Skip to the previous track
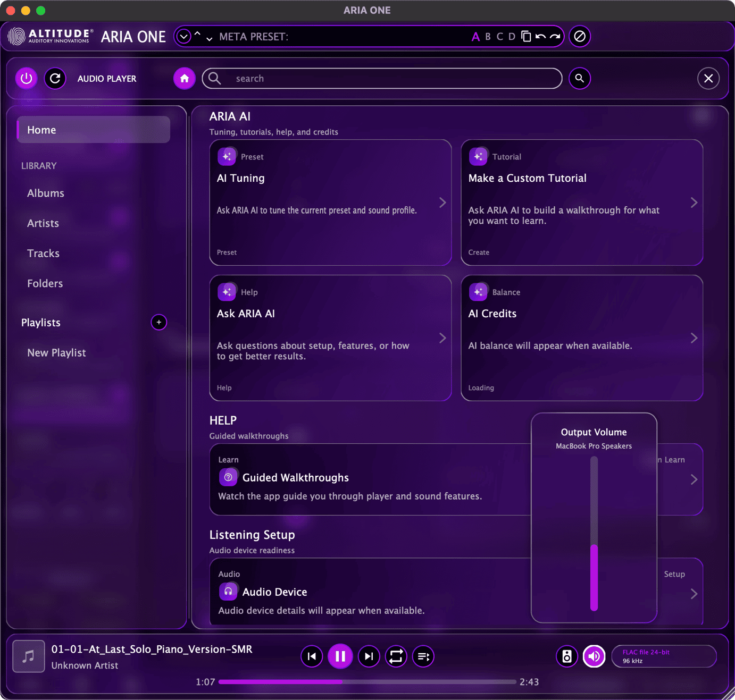The image size is (735, 700). click(312, 656)
